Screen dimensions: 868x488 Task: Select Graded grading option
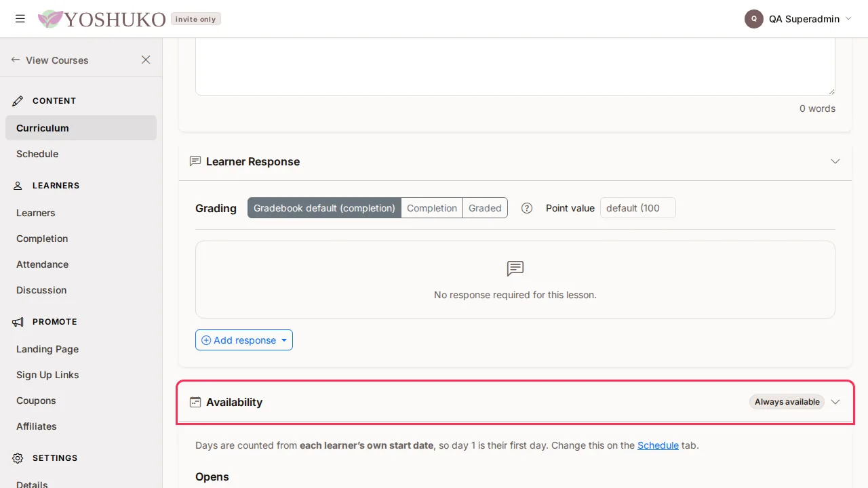point(486,208)
